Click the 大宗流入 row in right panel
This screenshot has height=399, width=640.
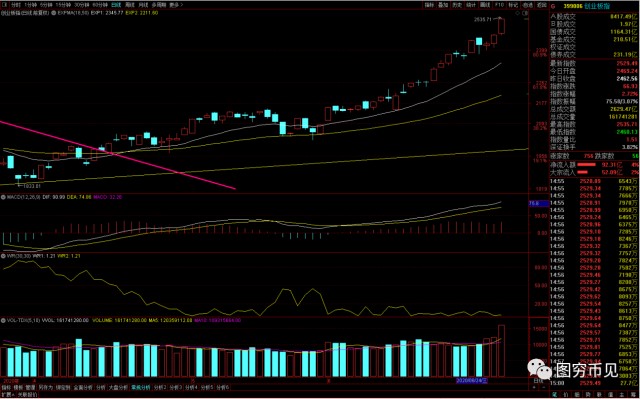595,172
